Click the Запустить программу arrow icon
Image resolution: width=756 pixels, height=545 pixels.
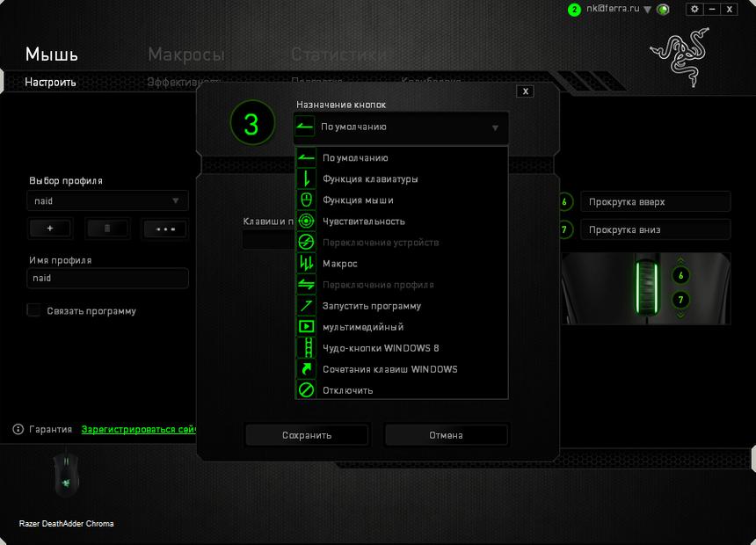click(x=306, y=306)
